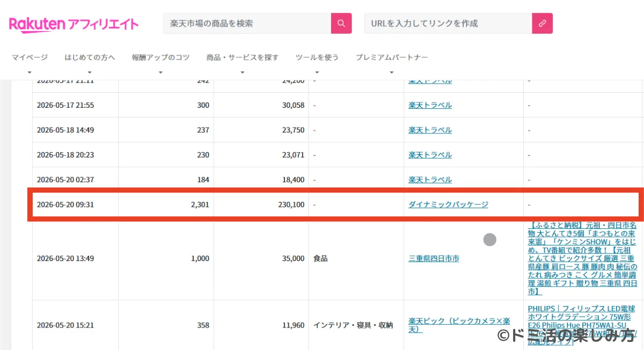Focus the 楽天市場の商品を検索 search field
This screenshot has height=350, width=644.
tap(247, 24)
